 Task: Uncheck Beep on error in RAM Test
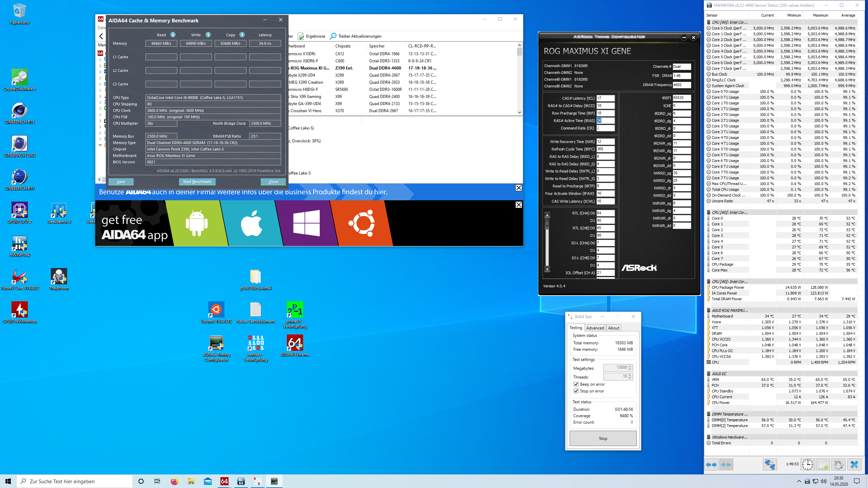(576, 384)
